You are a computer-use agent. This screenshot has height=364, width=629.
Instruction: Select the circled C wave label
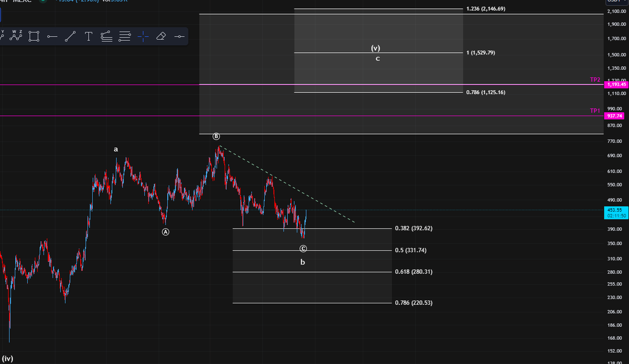pos(303,249)
